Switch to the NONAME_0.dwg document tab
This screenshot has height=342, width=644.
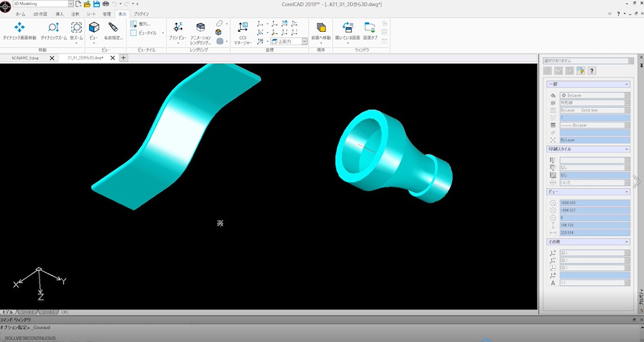pos(25,58)
